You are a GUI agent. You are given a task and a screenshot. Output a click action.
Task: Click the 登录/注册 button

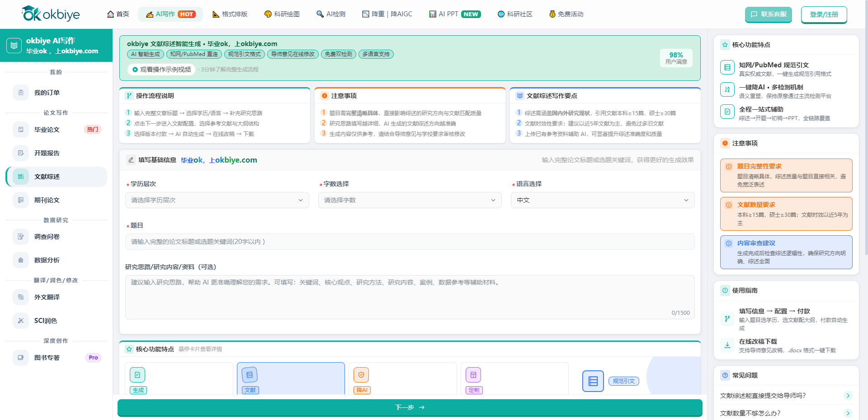pos(824,14)
